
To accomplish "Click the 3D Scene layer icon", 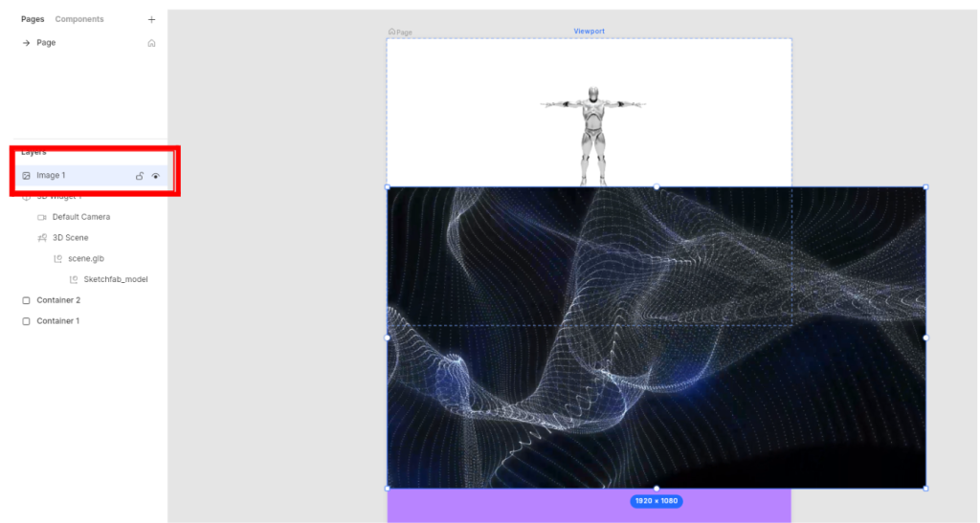I will tap(42, 238).
